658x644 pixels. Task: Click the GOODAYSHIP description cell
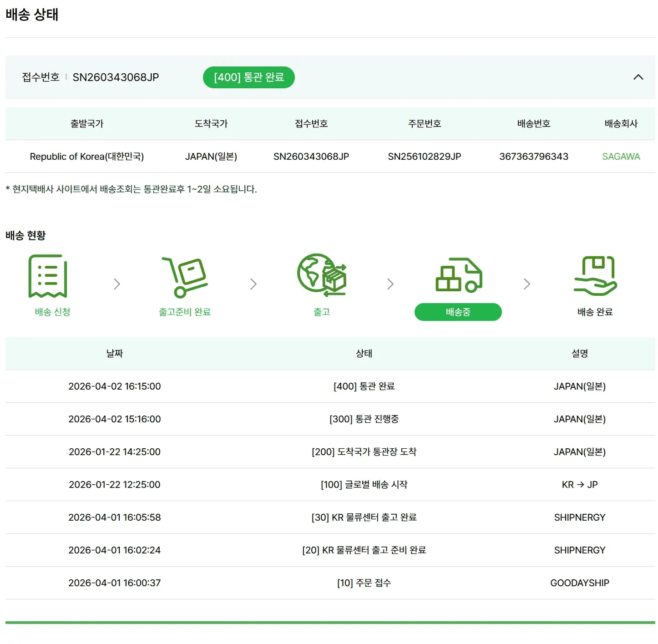point(580,583)
